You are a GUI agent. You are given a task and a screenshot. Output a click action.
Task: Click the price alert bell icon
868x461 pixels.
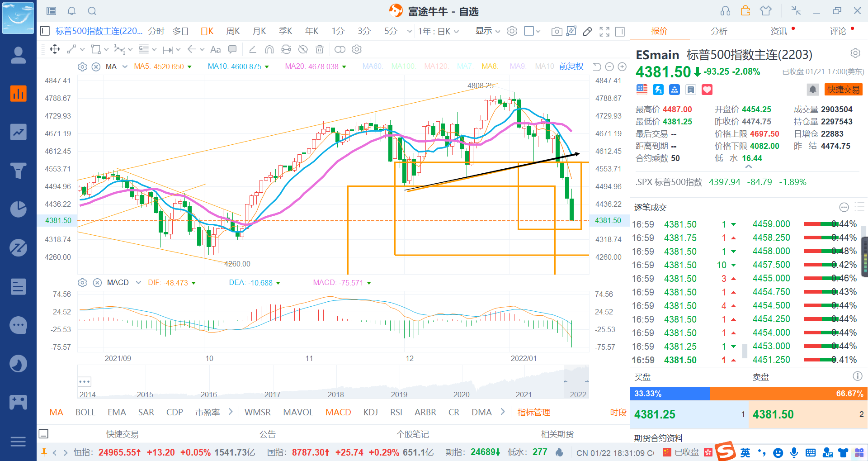point(812,90)
